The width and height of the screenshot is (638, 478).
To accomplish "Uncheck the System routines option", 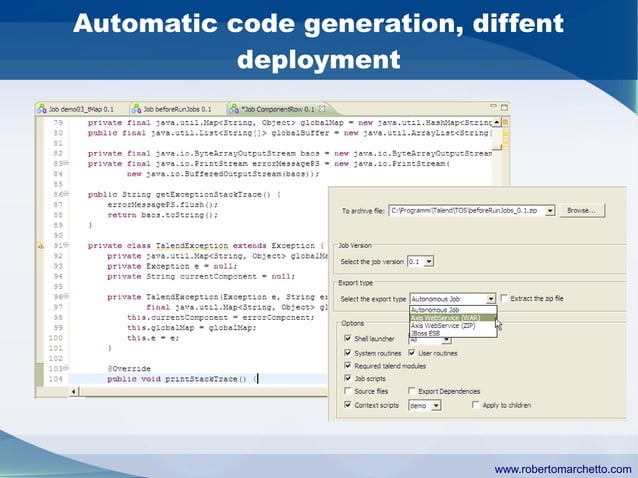I will (347, 353).
